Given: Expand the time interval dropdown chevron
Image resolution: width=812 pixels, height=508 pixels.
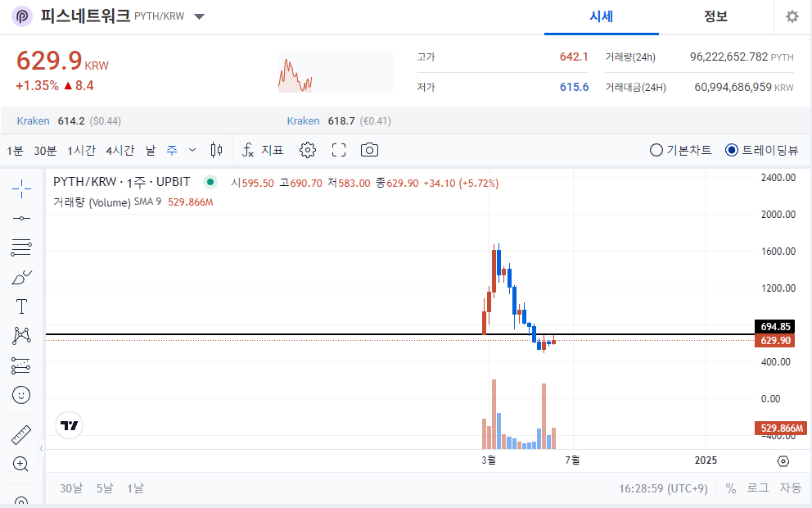Looking at the screenshot, I should (x=192, y=150).
